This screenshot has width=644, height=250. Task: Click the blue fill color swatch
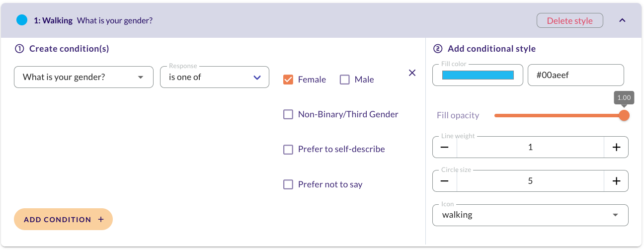point(478,75)
